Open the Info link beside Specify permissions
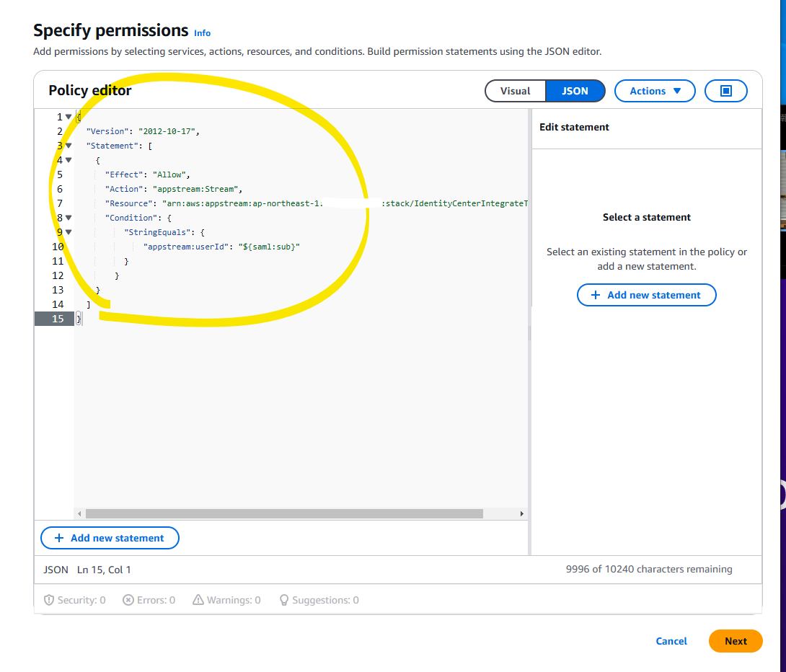This screenshot has height=672, width=786. click(x=202, y=33)
